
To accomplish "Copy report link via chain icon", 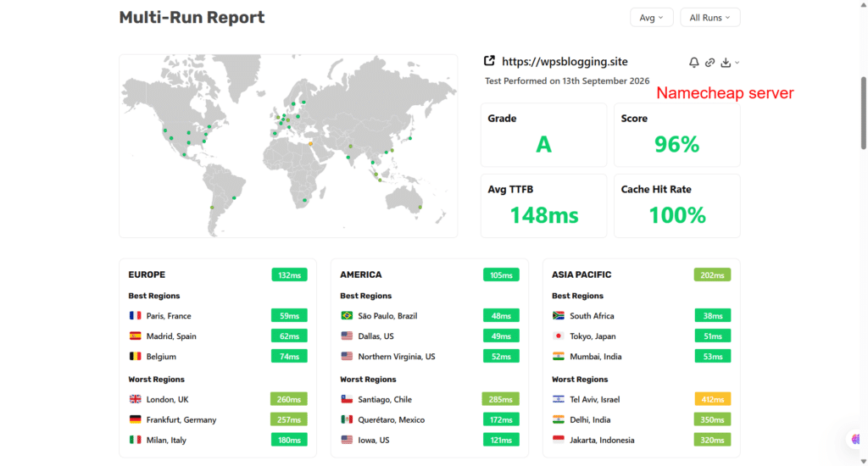I will [x=709, y=63].
